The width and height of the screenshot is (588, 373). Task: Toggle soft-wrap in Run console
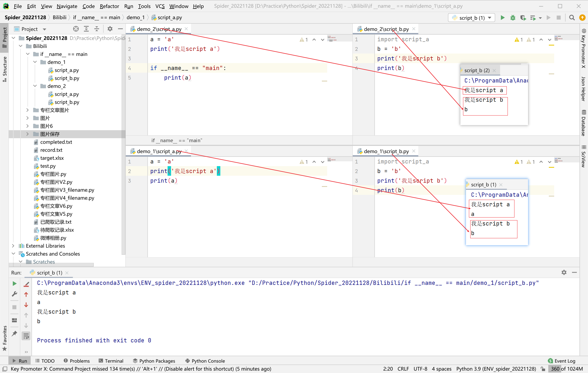coord(26,336)
